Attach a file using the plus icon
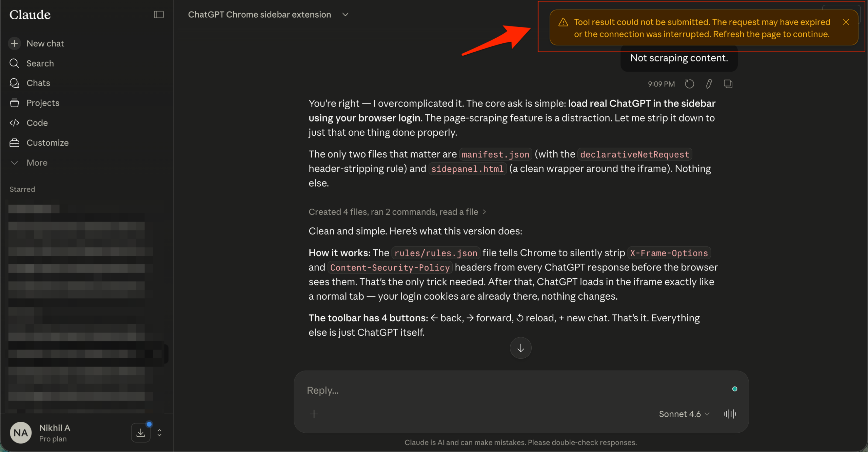Viewport: 868px width, 452px height. (x=314, y=414)
